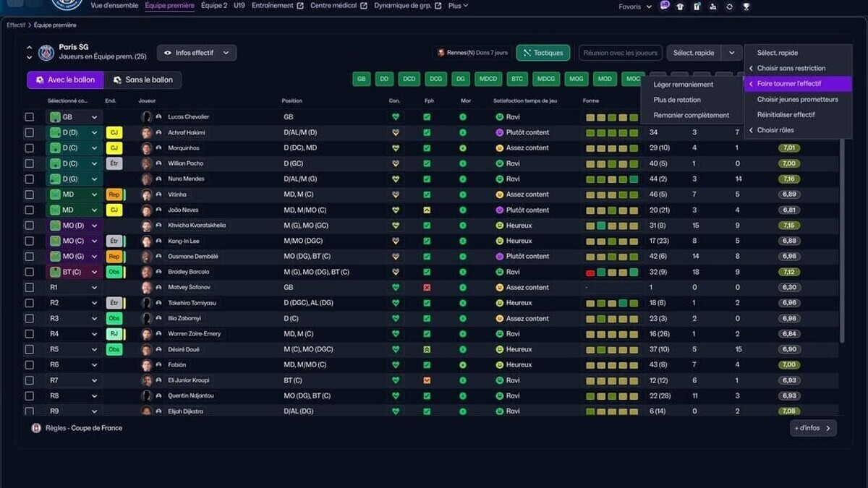The width and height of the screenshot is (868, 488).
Task: Click the GB formation position chip
Action: 362,79
